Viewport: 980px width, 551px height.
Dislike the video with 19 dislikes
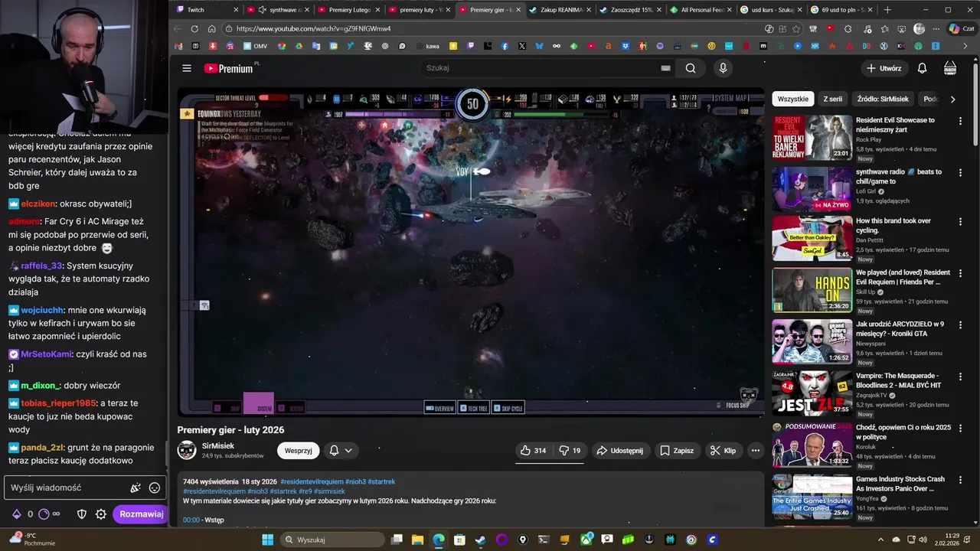[x=570, y=451]
